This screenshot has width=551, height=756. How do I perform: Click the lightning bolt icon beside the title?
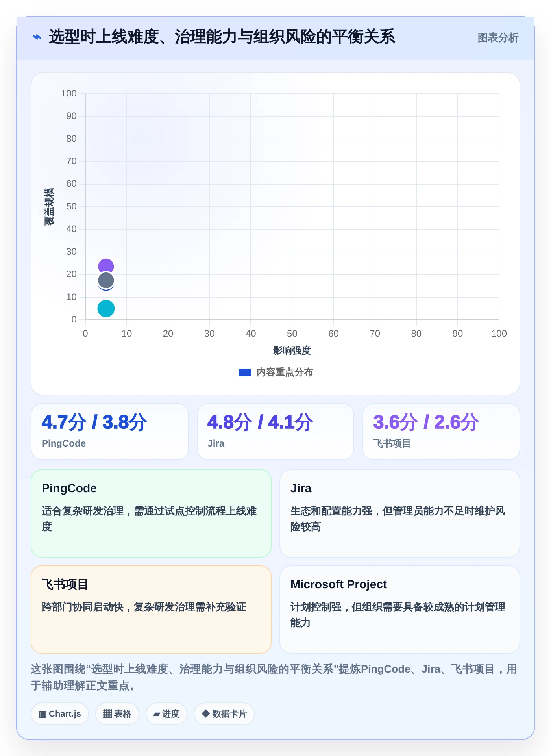pyautogui.click(x=37, y=37)
